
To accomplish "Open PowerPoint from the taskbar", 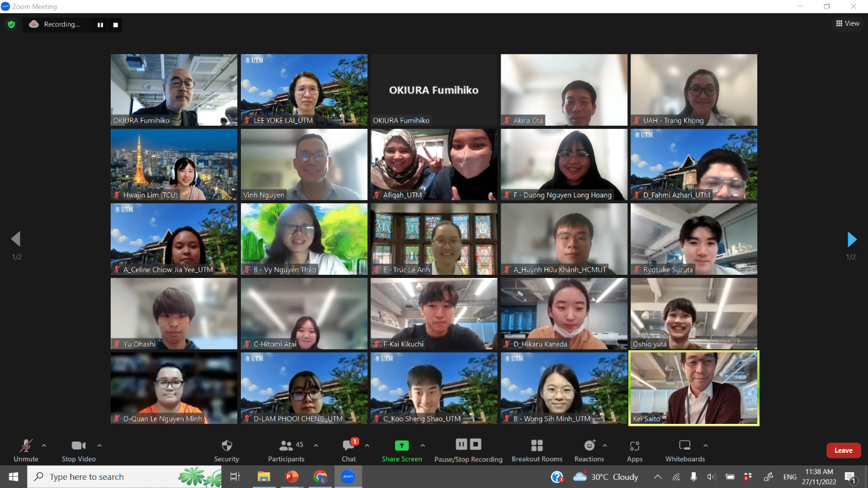I will [292, 477].
